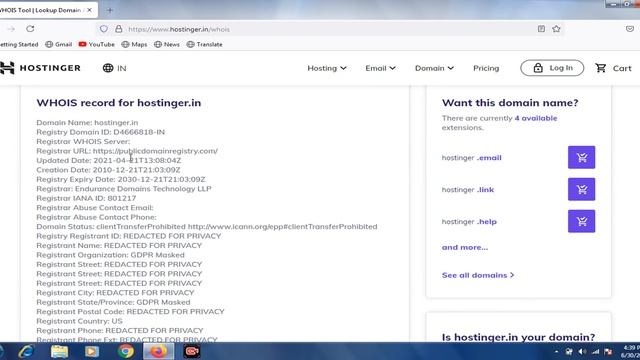Open the Maps bookmark
Screen dimensions: 640x360
[x=134, y=44]
